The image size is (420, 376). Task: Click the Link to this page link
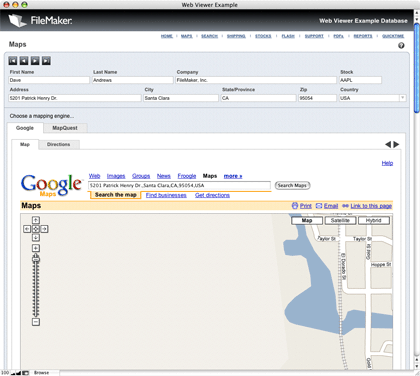371,206
